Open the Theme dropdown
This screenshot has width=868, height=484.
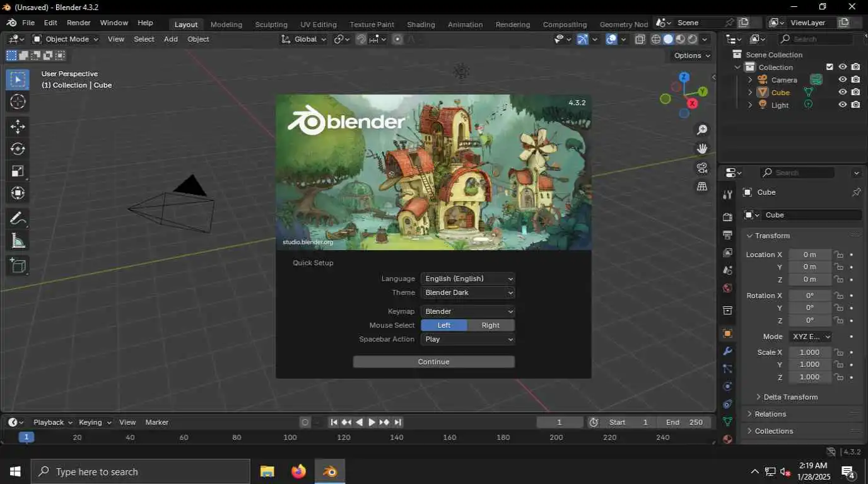(x=467, y=292)
